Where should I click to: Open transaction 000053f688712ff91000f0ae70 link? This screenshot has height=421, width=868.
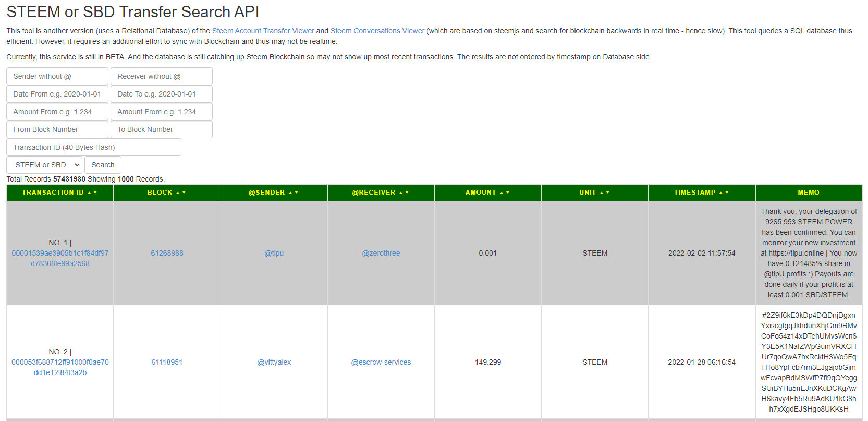click(60, 367)
